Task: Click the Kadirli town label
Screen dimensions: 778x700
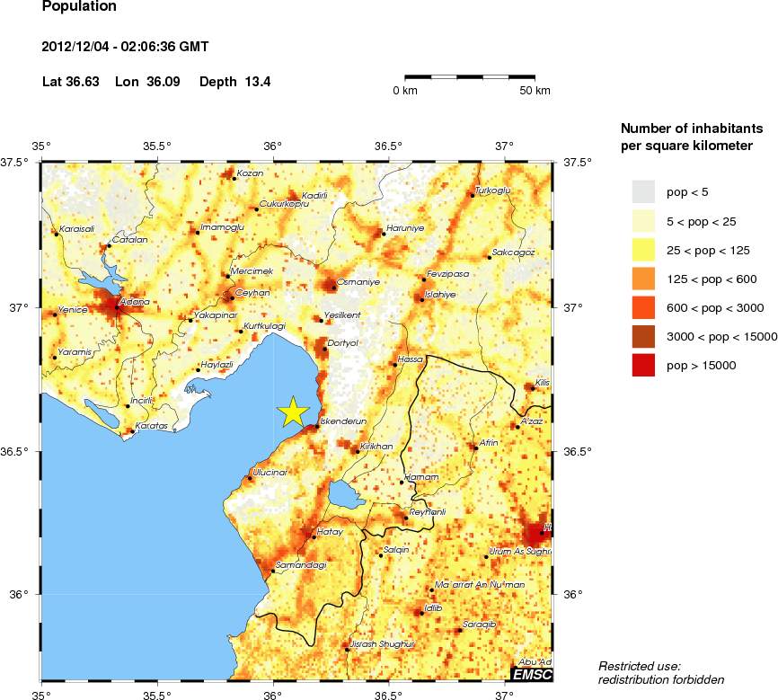Action: (314, 196)
